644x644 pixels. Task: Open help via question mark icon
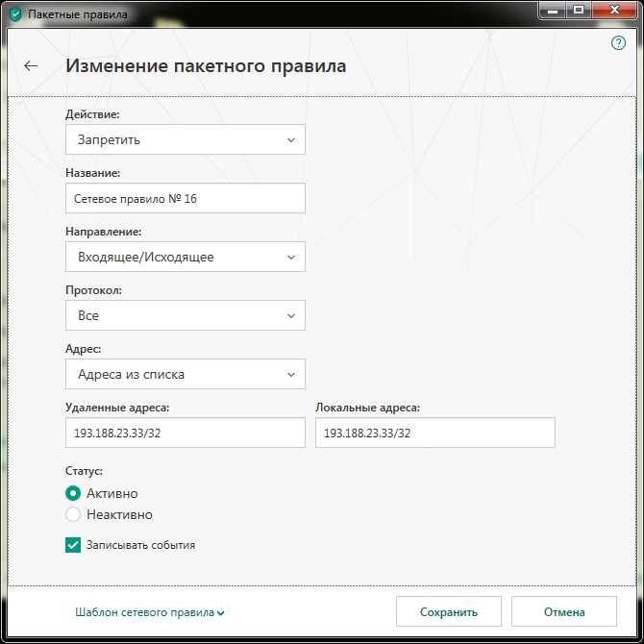tap(618, 42)
